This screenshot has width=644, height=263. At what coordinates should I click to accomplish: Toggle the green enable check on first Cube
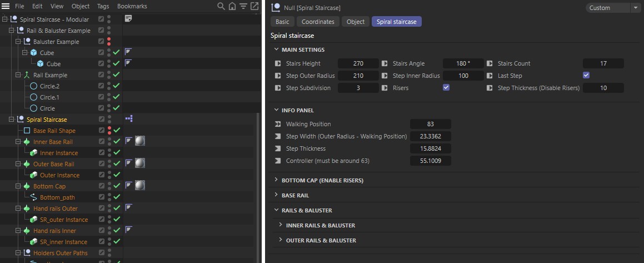click(x=116, y=53)
